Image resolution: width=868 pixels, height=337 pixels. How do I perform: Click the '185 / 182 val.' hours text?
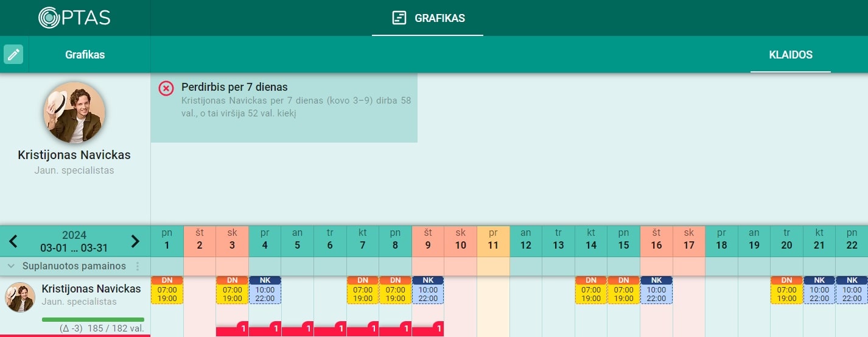(116, 328)
